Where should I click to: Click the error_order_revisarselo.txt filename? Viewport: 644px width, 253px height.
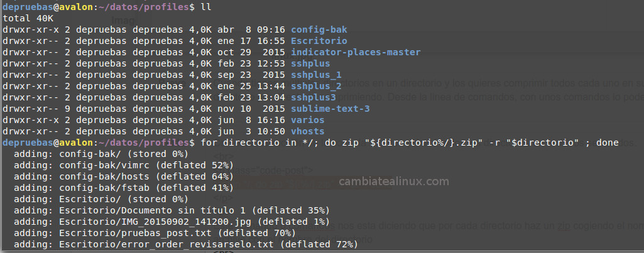tap(161, 245)
